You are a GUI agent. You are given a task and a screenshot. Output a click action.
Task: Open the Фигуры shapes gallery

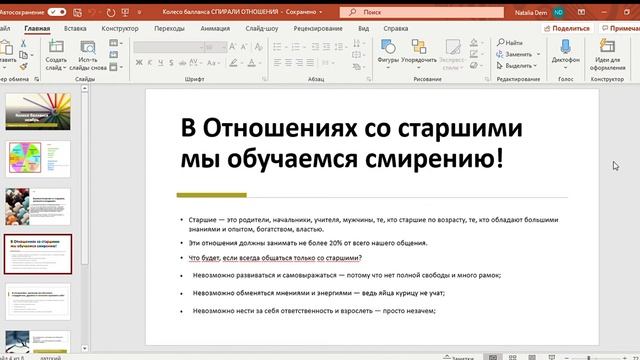point(388,54)
